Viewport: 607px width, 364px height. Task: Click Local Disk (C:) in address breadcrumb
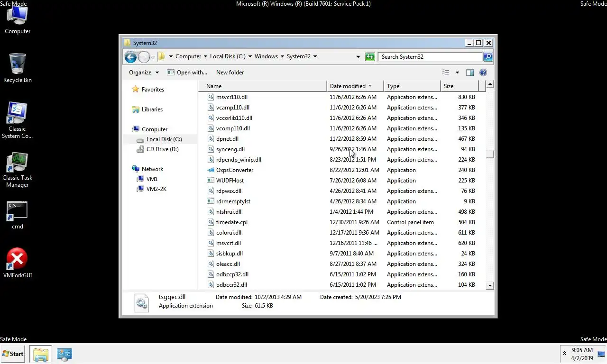228,56
